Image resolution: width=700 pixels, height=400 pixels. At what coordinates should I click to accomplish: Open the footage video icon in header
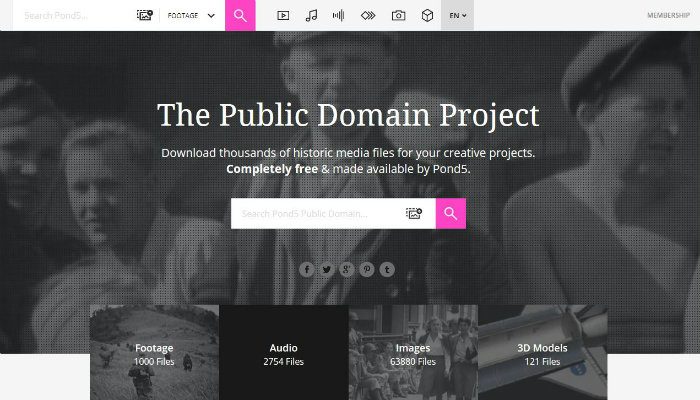[283, 16]
